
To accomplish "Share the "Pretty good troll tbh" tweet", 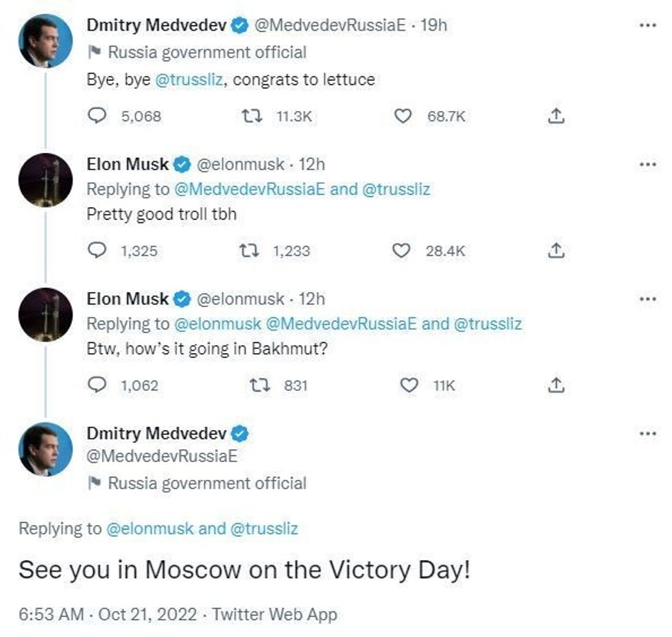I will coord(556,251).
